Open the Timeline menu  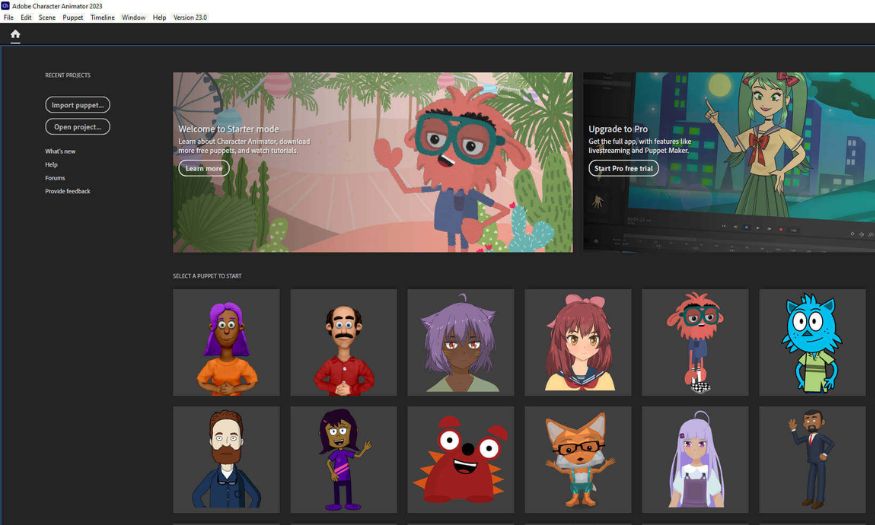click(x=103, y=17)
